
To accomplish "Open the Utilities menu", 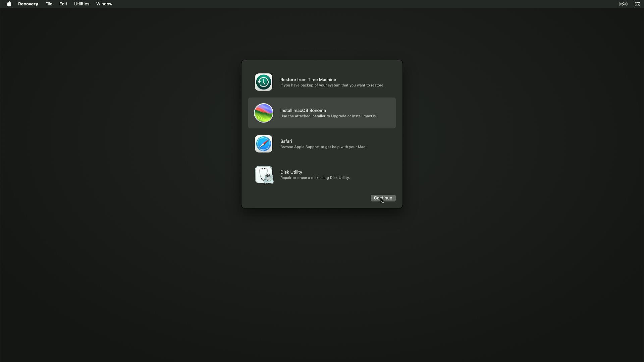I will click(82, 4).
